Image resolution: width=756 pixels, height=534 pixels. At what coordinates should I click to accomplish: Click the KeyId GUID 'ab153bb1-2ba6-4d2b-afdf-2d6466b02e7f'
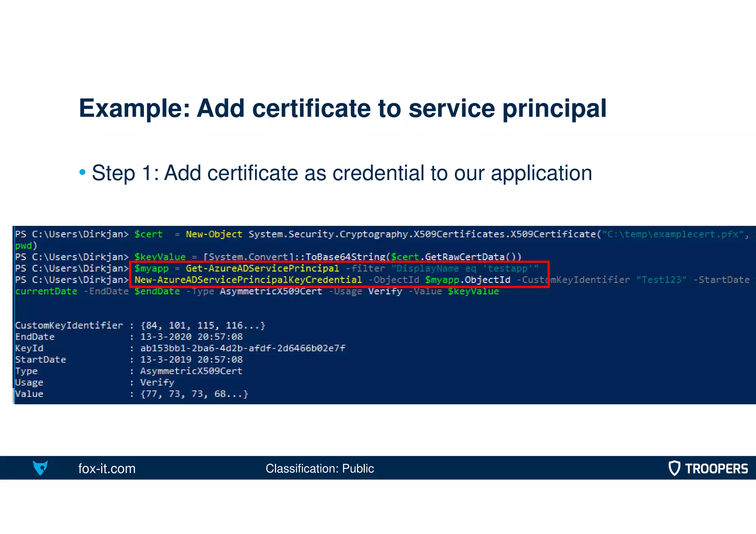tap(243, 348)
